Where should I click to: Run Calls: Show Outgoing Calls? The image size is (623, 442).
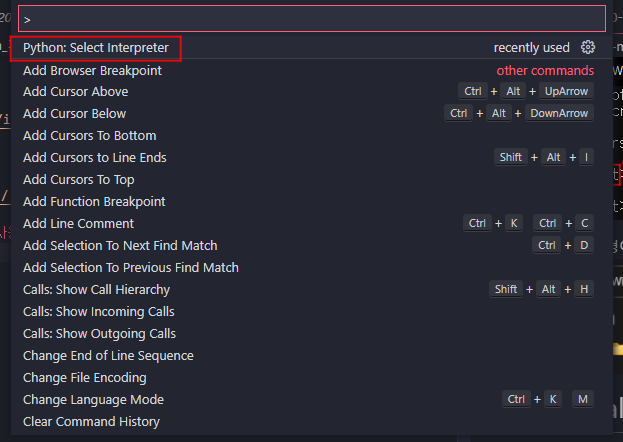[x=99, y=334]
